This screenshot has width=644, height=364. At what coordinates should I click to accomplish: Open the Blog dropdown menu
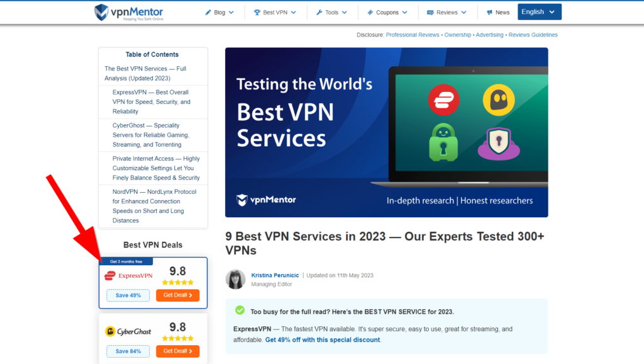[219, 13]
